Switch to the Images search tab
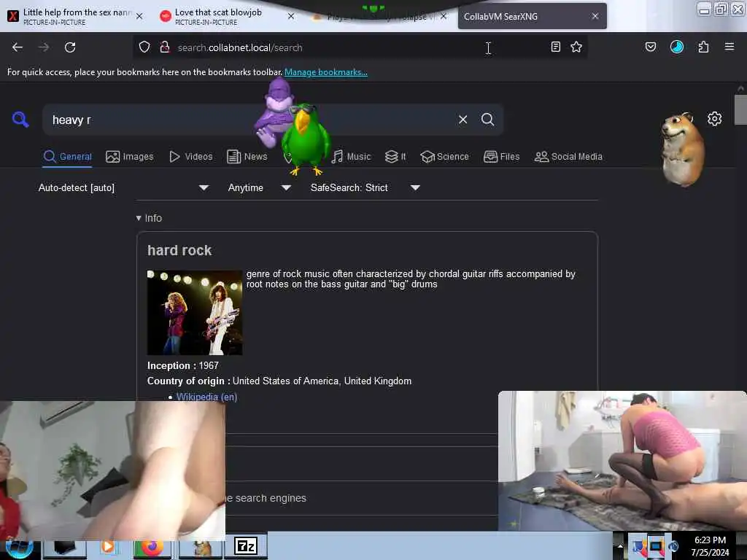Viewport: 747px width, 560px height. [x=130, y=157]
